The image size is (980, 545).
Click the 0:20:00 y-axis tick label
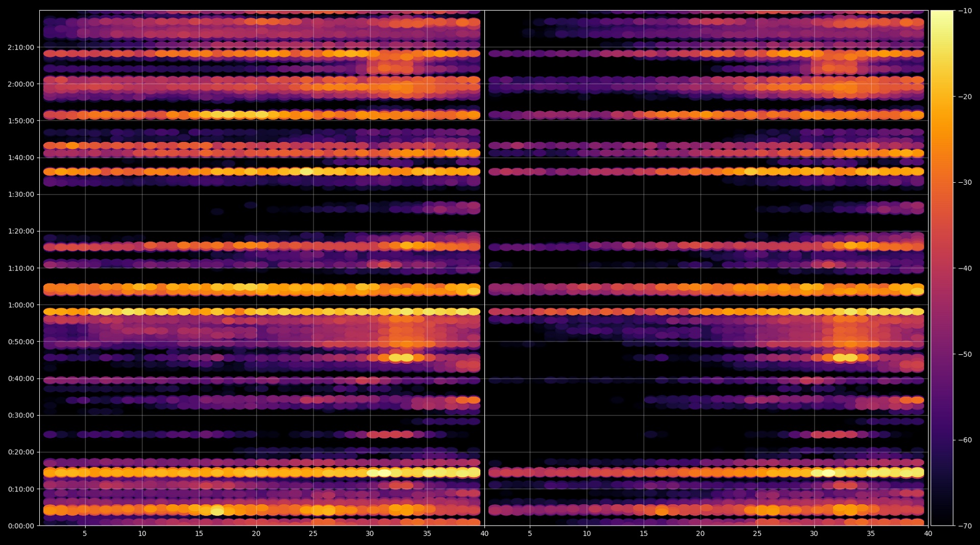click(x=21, y=452)
